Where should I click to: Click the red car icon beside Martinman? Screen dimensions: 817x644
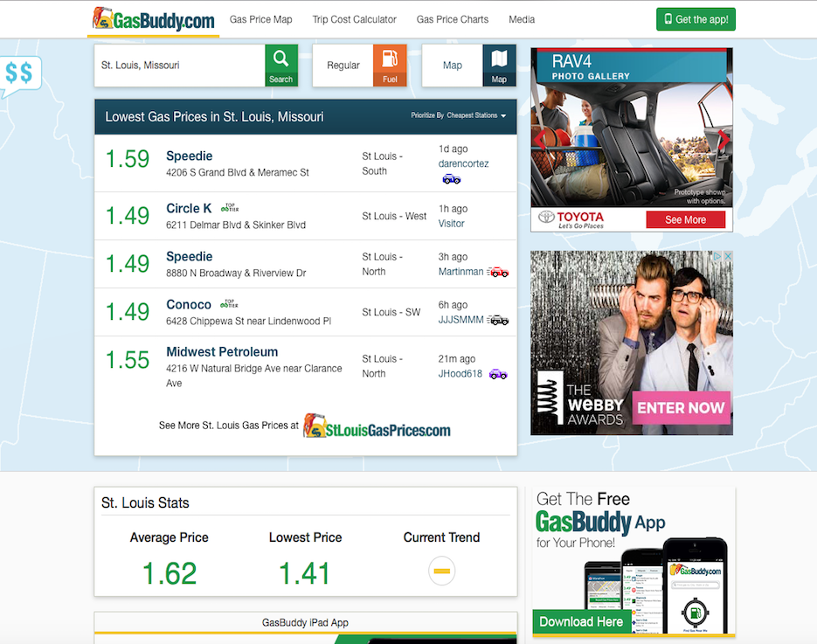[498, 272]
